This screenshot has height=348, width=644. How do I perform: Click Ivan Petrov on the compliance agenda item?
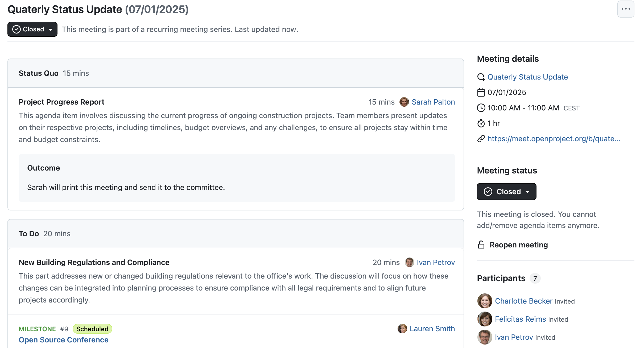coord(436,262)
